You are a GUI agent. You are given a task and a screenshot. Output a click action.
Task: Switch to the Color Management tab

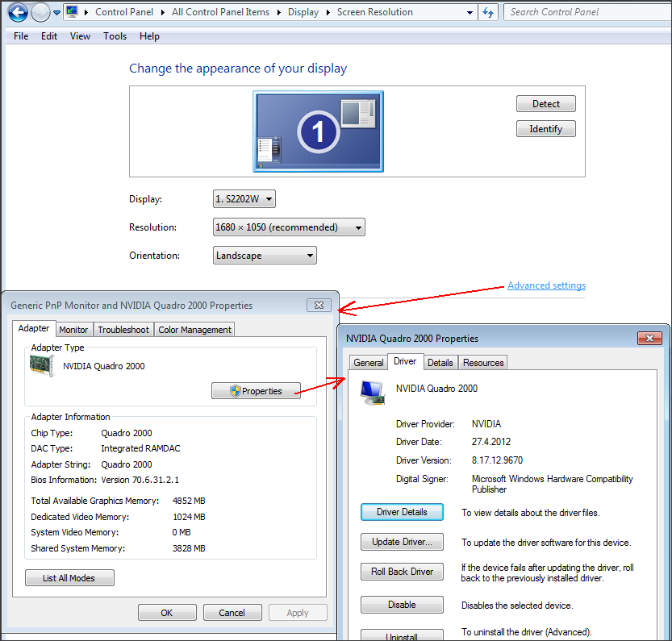click(194, 330)
